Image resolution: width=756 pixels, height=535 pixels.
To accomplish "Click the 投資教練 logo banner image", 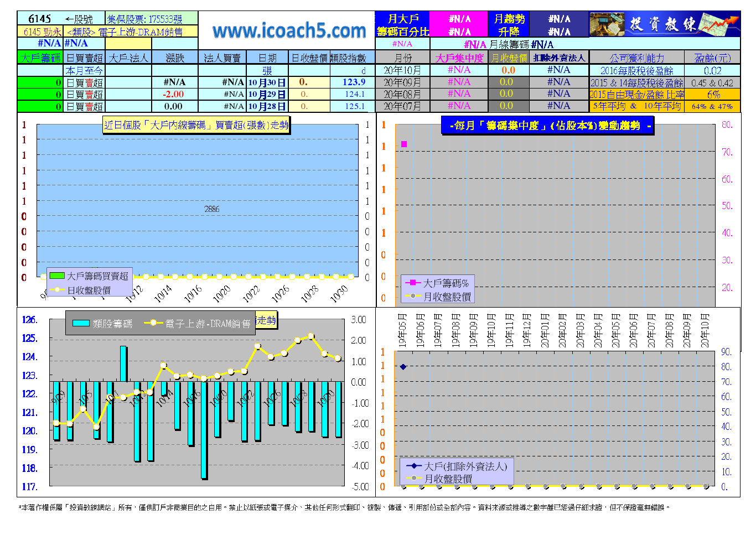I will tap(664, 24).
